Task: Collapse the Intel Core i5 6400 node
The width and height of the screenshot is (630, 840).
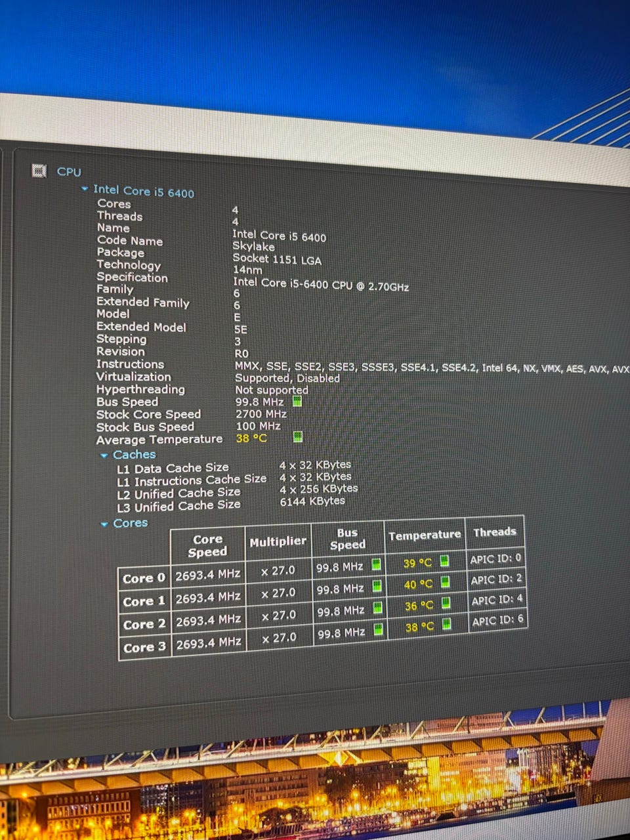Action: (x=85, y=189)
